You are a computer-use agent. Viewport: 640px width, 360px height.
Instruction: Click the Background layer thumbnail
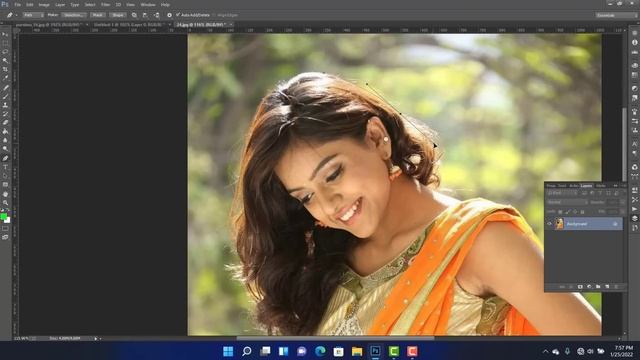[559, 224]
